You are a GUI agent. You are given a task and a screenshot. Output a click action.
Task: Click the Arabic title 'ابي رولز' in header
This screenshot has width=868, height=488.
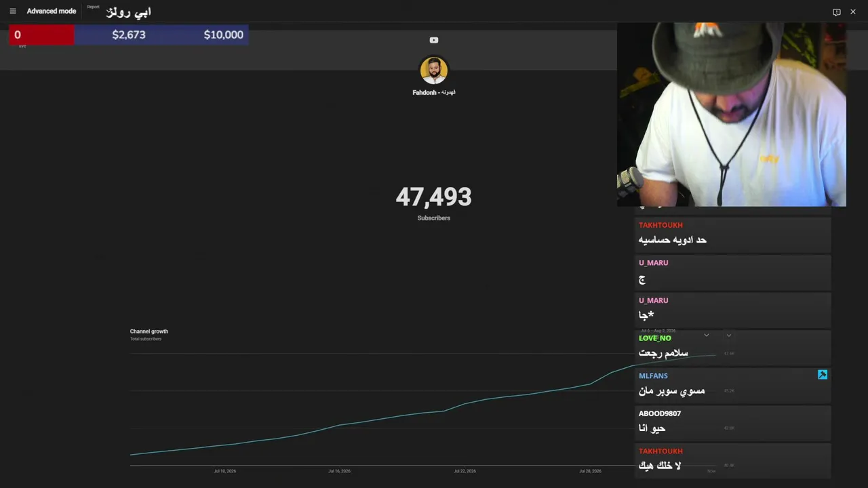point(128,12)
